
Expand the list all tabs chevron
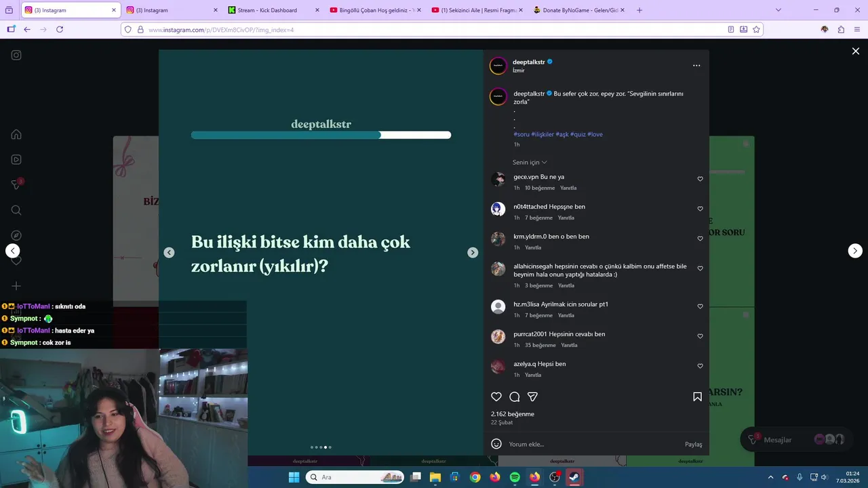tap(778, 10)
